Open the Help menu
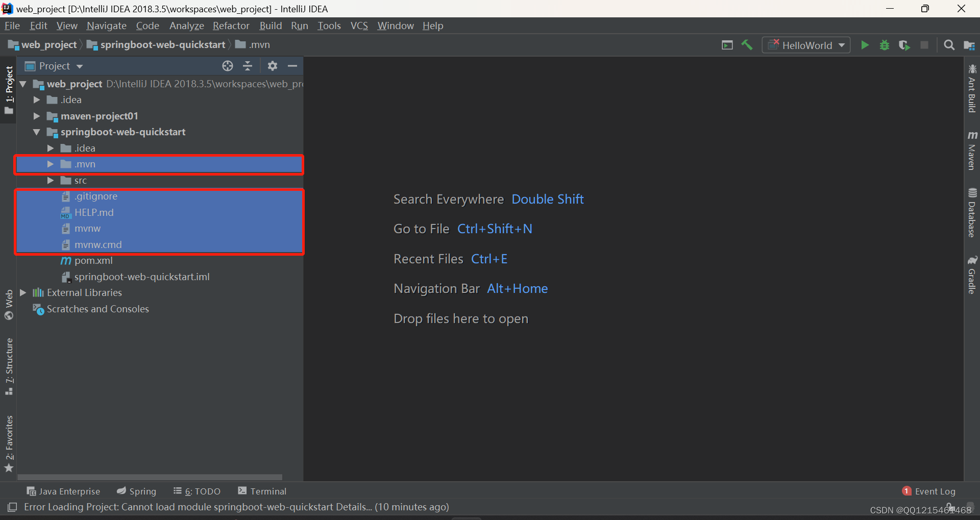 coord(433,26)
